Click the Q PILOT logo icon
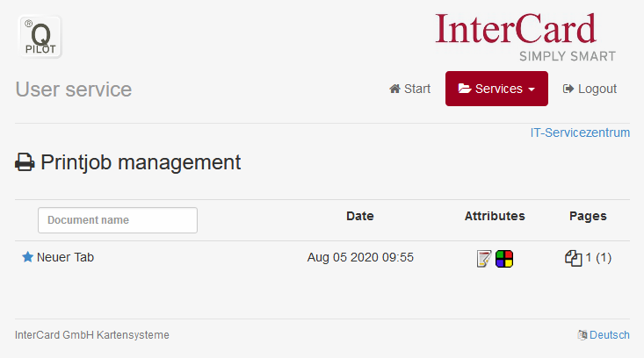This screenshot has width=644, height=358. pos(40,37)
